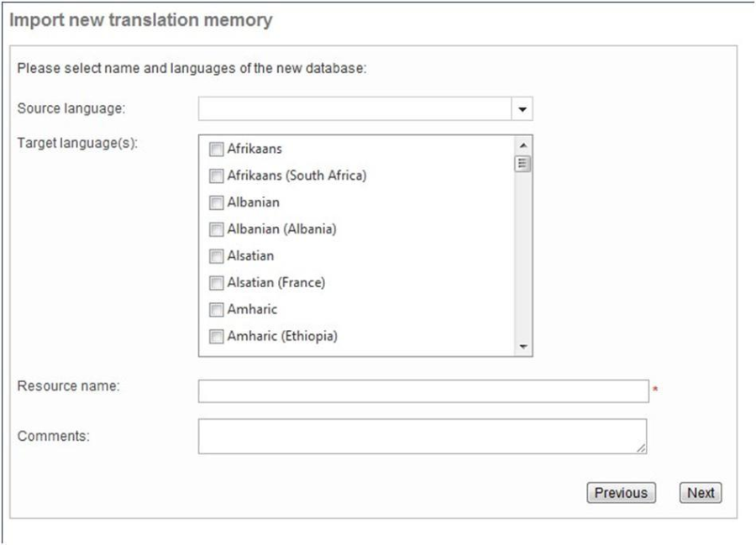
Task: Tick the Amharic checkbox
Action: 216,310
